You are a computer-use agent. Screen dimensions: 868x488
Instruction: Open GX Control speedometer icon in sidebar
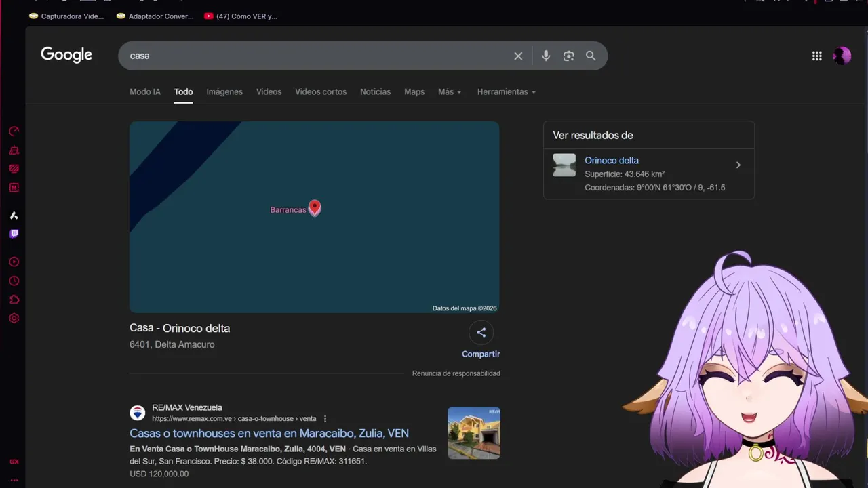(14, 131)
